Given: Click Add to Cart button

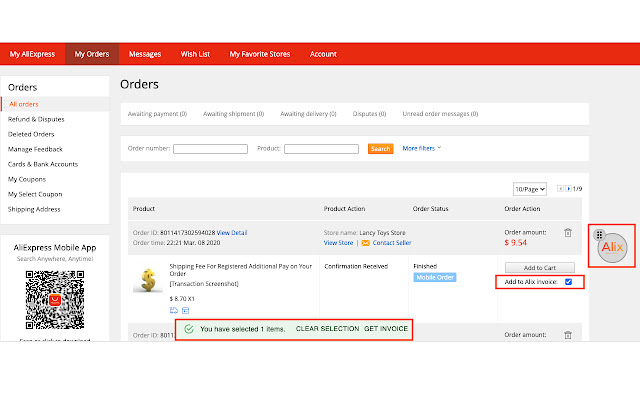Looking at the screenshot, I should [x=540, y=268].
